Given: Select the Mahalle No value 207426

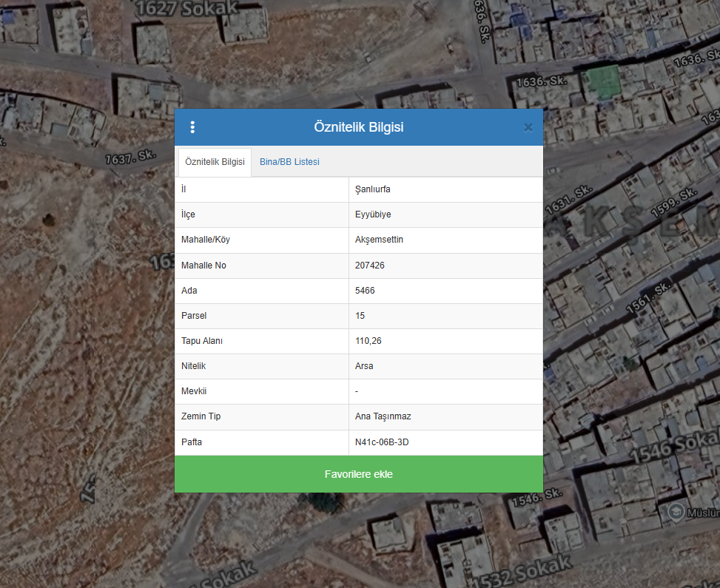Looking at the screenshot, I should pyautogui.click(x=370, y=266).
